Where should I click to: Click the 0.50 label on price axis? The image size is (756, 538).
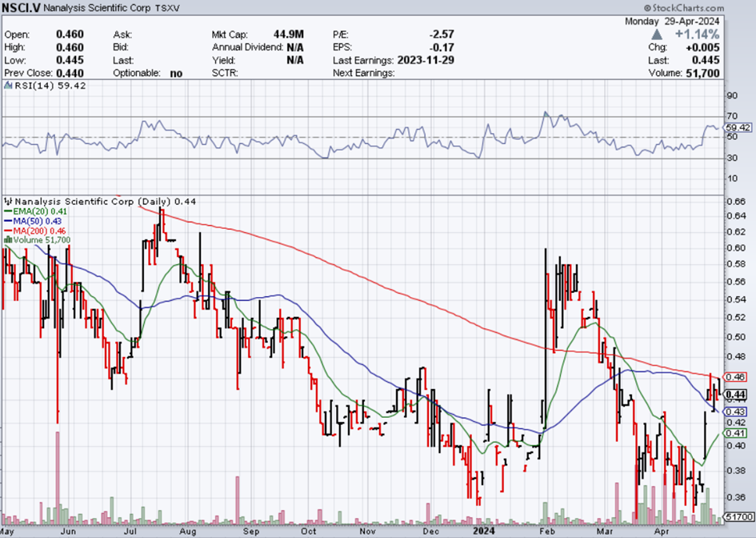(x=736, y=337)
